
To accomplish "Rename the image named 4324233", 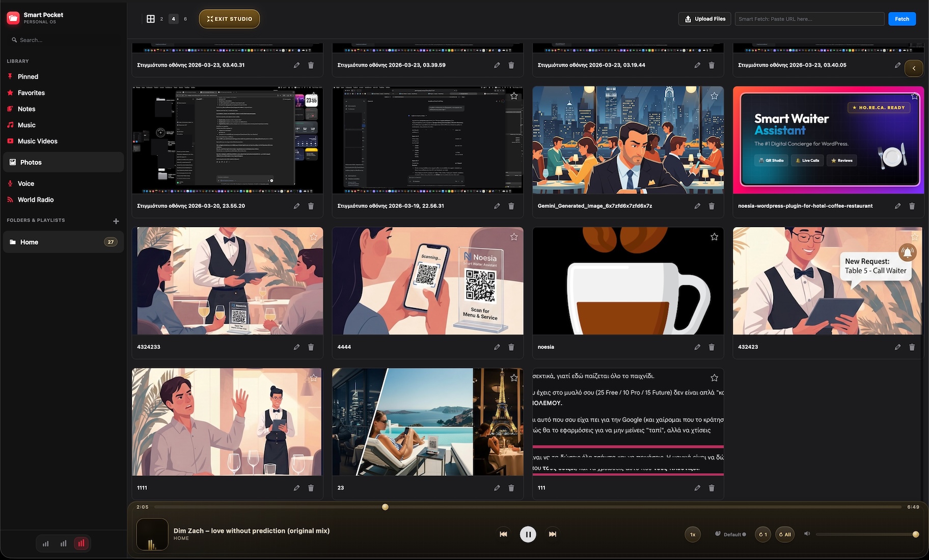I will [296, 347].
